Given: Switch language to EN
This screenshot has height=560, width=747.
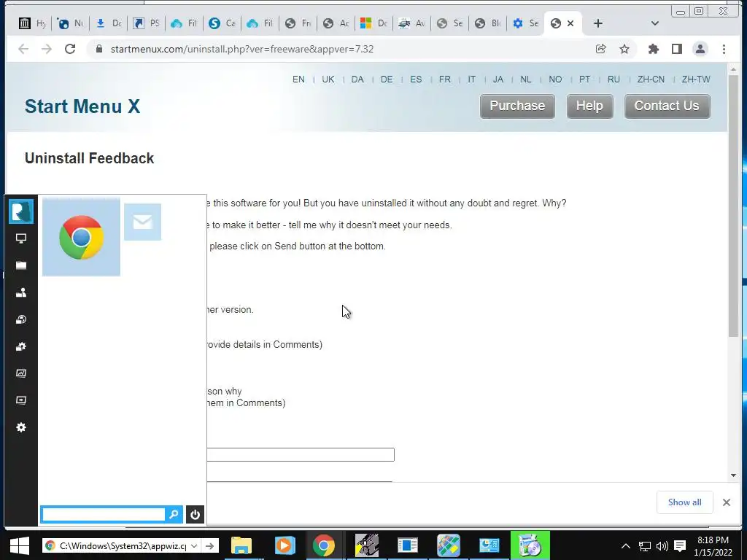Looking at the screenshot, I should pyautogui.click(x=298, y=79).
